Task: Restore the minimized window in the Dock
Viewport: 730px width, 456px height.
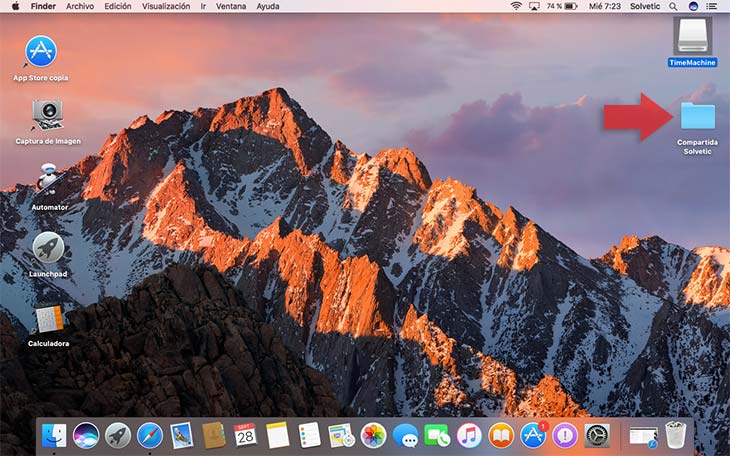Action: (x=643, y=437)
